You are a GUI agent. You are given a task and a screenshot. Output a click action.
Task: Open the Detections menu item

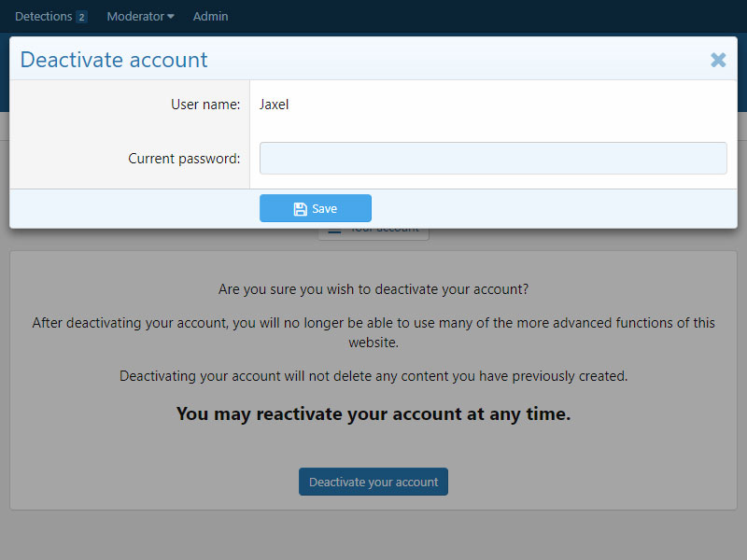[x=43, y=17]
